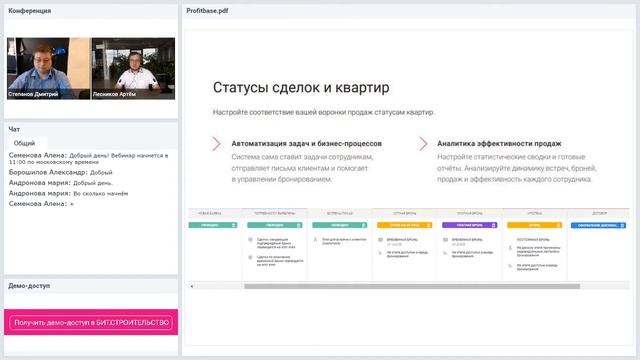Click the Profitbase.pdf panel title
Viewport: 640px width, 360px height.
point(207,11)
